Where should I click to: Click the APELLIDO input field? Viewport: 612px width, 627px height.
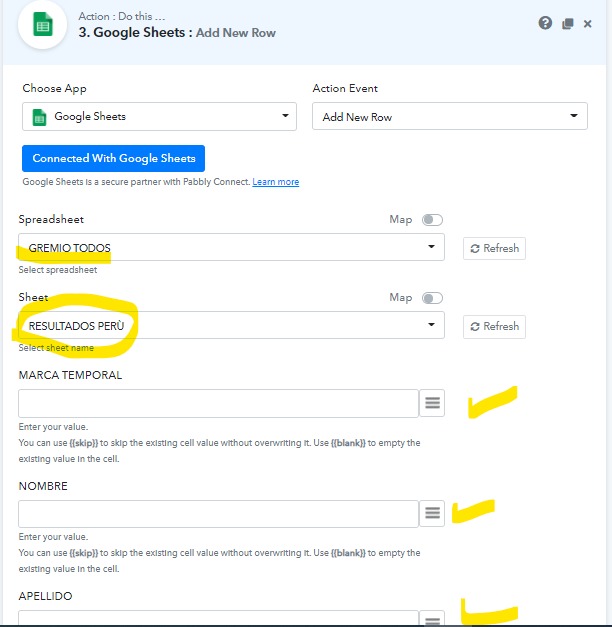[x=218, y=618]
